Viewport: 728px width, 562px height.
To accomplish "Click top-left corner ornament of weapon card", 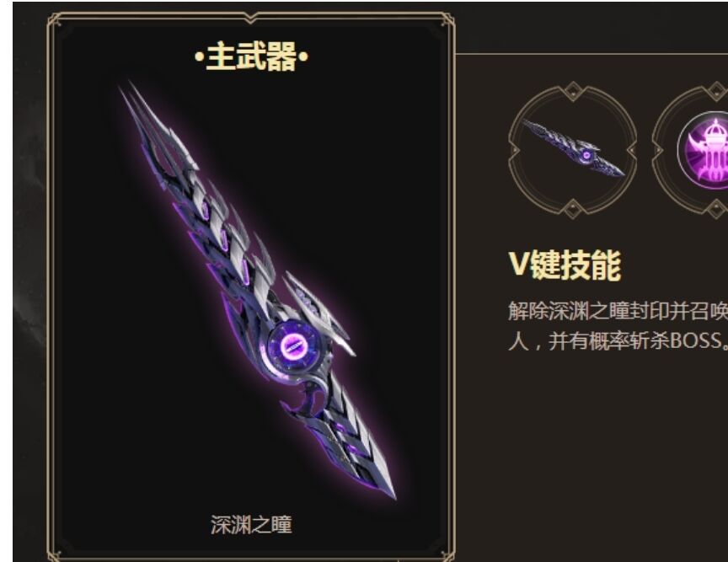I will (x=56, y=20).
